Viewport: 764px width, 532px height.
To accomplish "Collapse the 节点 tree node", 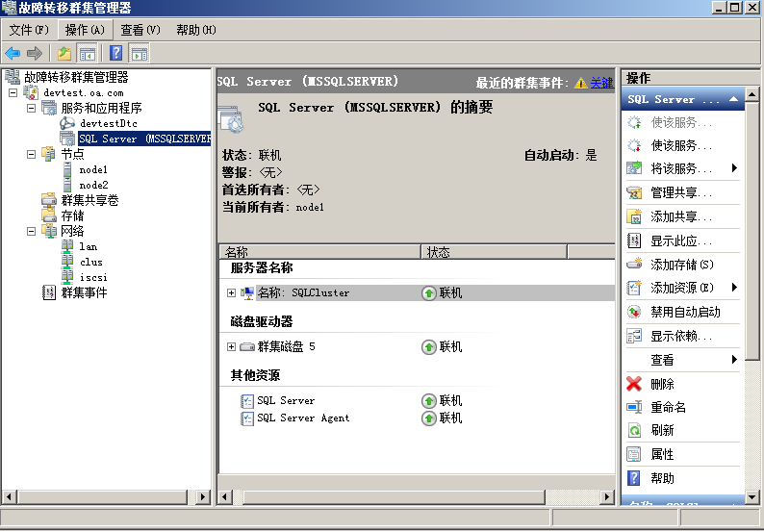I will (x=31, y=155).
